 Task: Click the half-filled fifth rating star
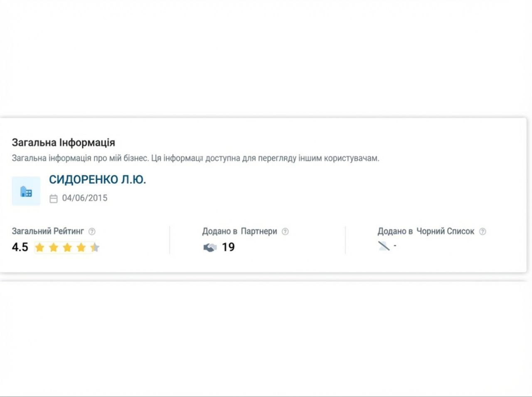[x=95, y=248]
